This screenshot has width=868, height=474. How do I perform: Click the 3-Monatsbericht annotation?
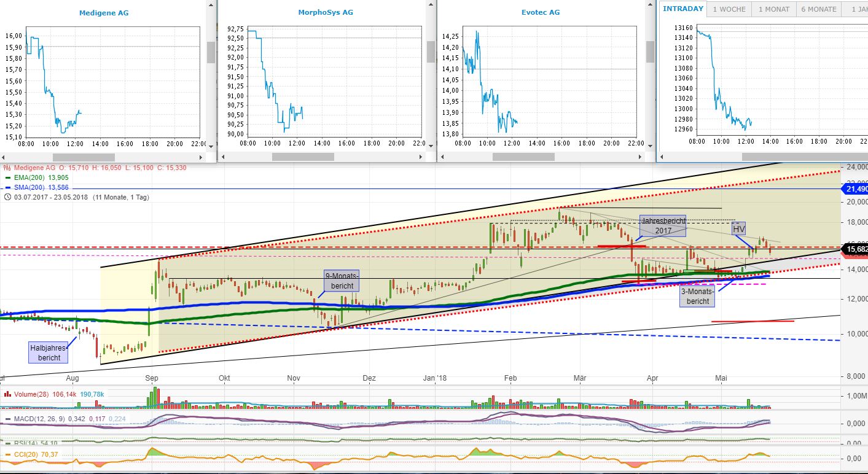pyautogui.click(x=698, y=297)
